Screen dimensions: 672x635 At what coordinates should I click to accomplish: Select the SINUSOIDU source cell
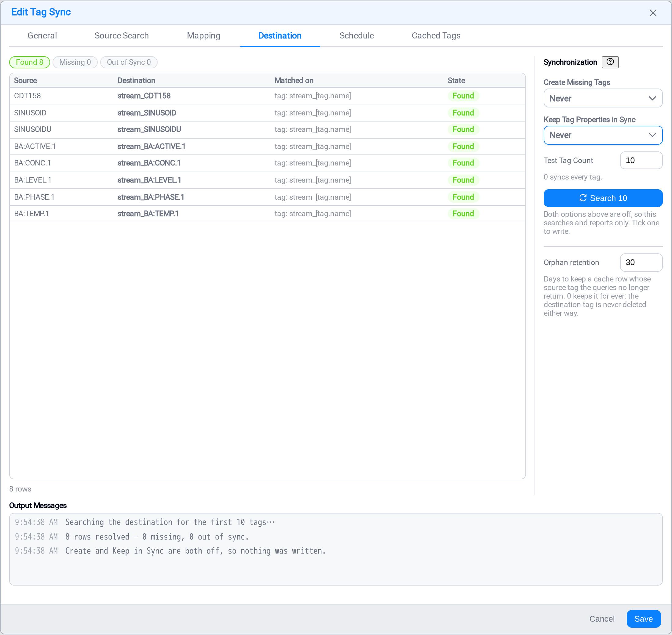coord(32,129)
